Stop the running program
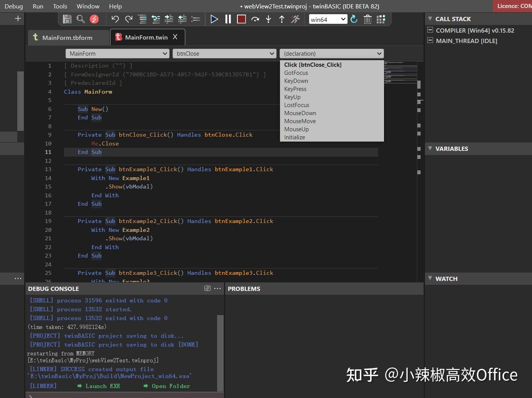This screenshot has height=398, width=532. coord(241,19)
